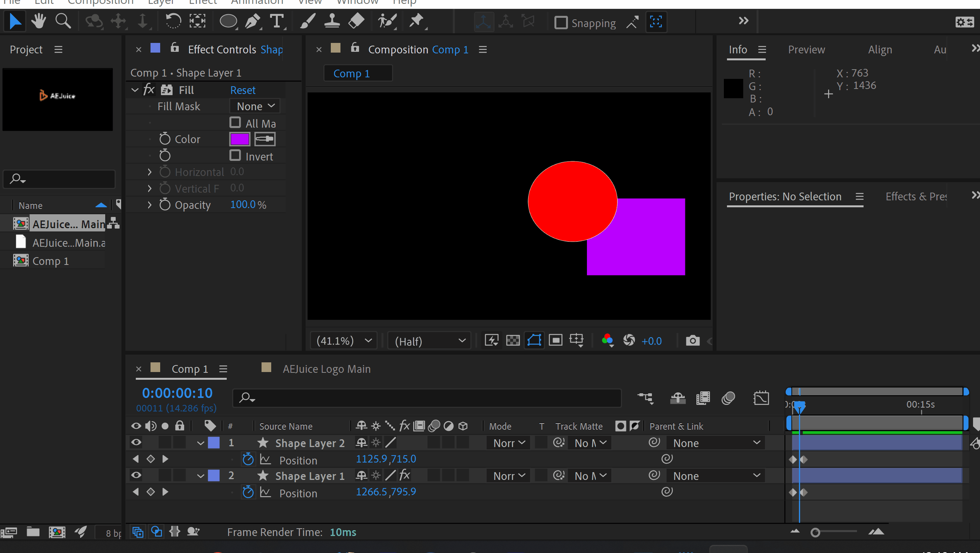Enable the Snapping checkbox
The height and width of the screenshot is (553, 980).
click(x=561, y=23)
